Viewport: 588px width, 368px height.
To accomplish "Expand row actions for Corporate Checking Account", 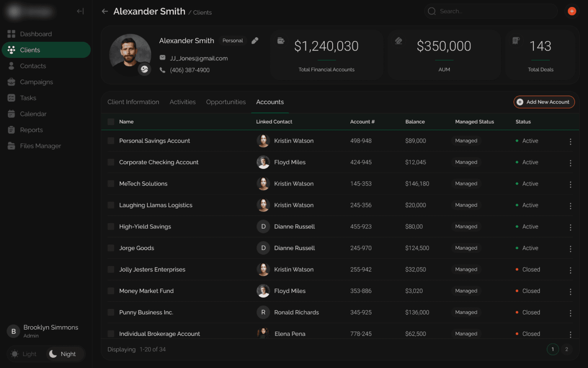I will [570, 163].
